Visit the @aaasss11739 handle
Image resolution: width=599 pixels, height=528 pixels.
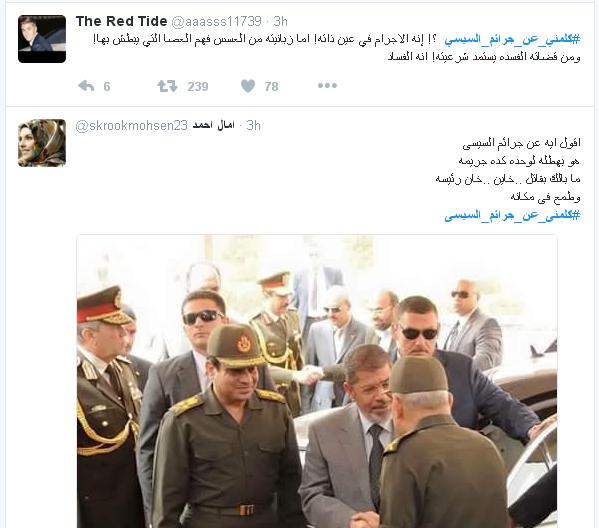click(x=217, y=21)
